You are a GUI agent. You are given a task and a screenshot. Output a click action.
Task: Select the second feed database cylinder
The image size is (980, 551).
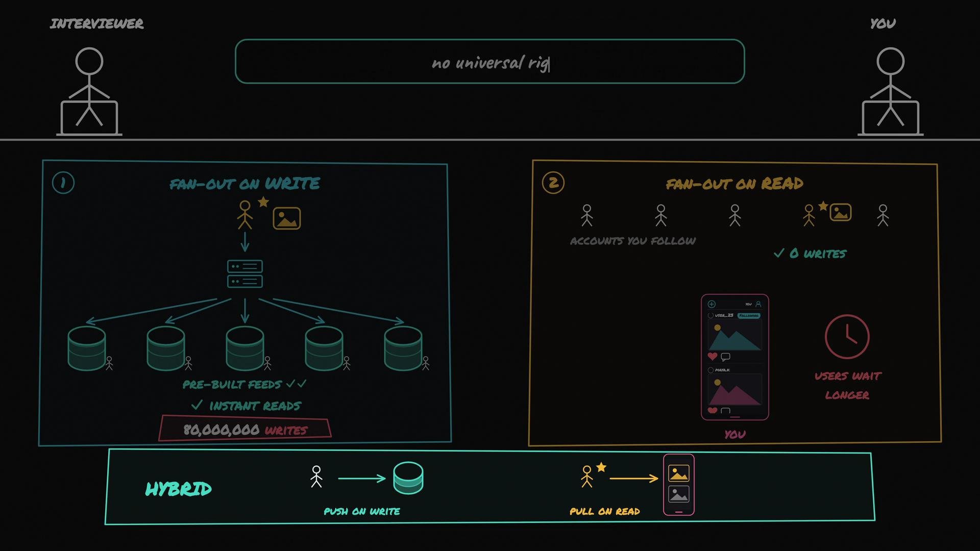[x=166, y=348]
